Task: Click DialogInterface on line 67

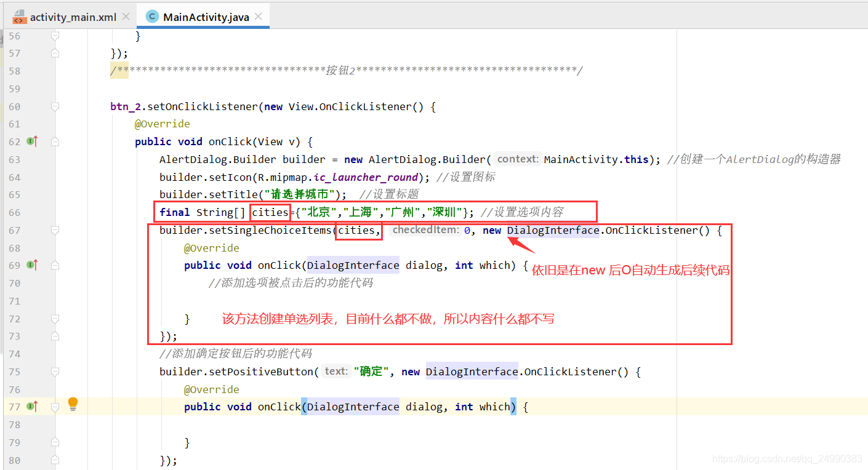Action: pos(553,230)
